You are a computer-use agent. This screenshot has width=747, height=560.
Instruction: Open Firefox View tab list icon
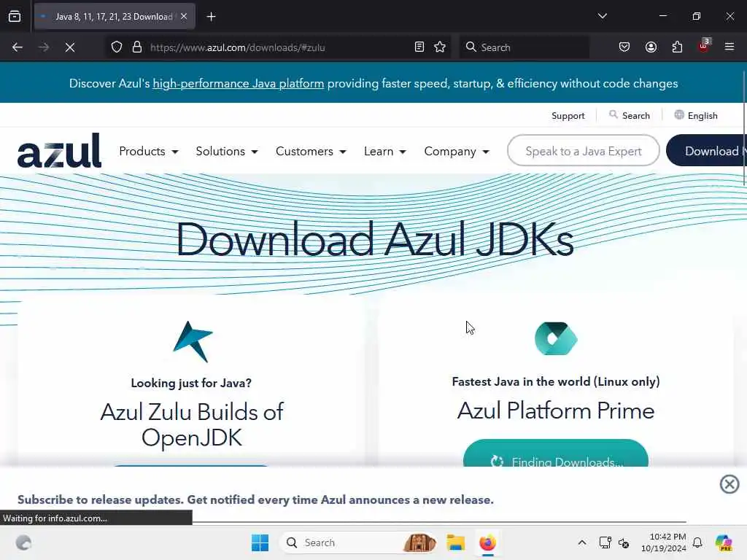pos(15,17)
